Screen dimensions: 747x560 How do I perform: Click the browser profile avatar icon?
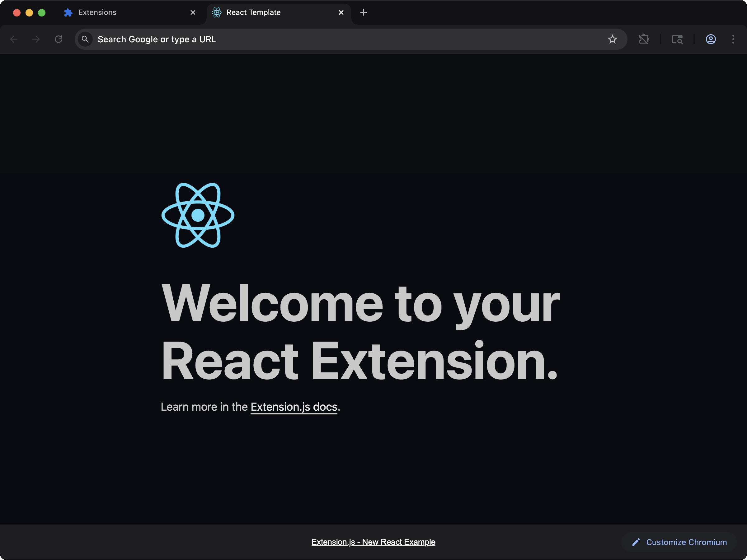711,39
